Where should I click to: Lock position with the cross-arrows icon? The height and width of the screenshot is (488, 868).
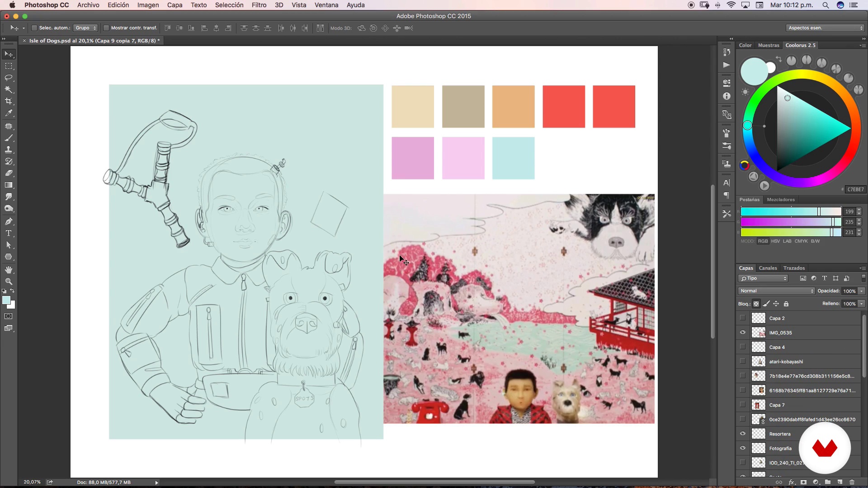(x=776, y=304)
